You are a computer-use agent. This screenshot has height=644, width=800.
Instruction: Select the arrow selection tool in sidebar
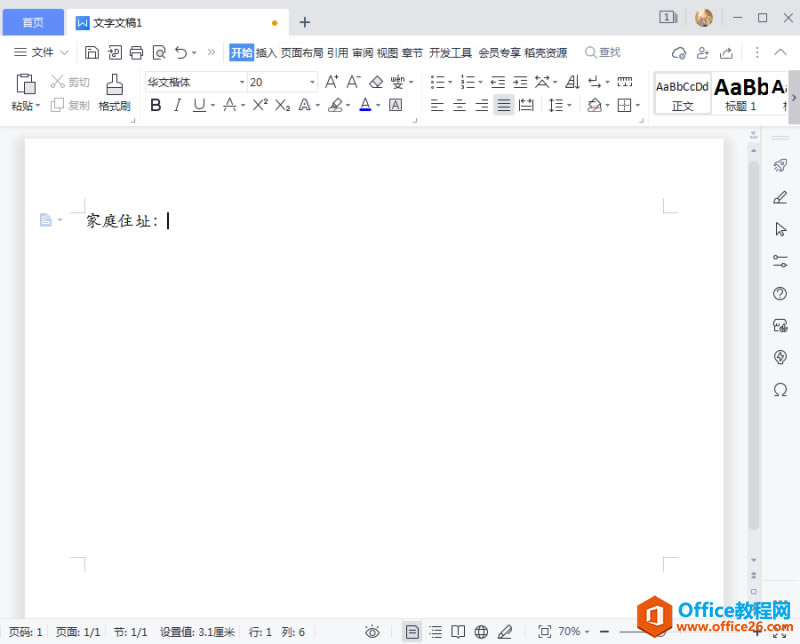point(780,229)
